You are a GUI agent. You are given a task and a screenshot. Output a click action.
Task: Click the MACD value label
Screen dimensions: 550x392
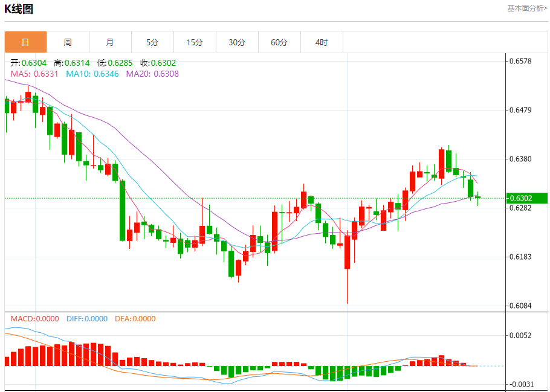35,318
